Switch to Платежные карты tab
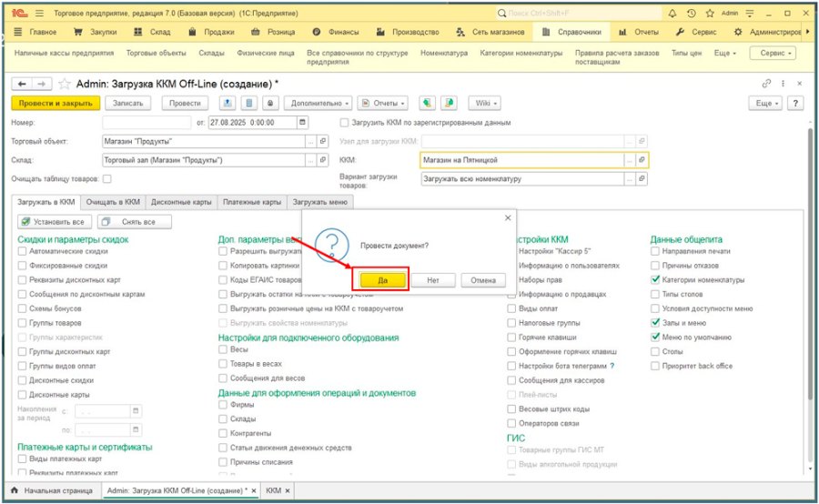Image resolution: width=819 pixels, height=504 pixels. [x=252, y=202]
